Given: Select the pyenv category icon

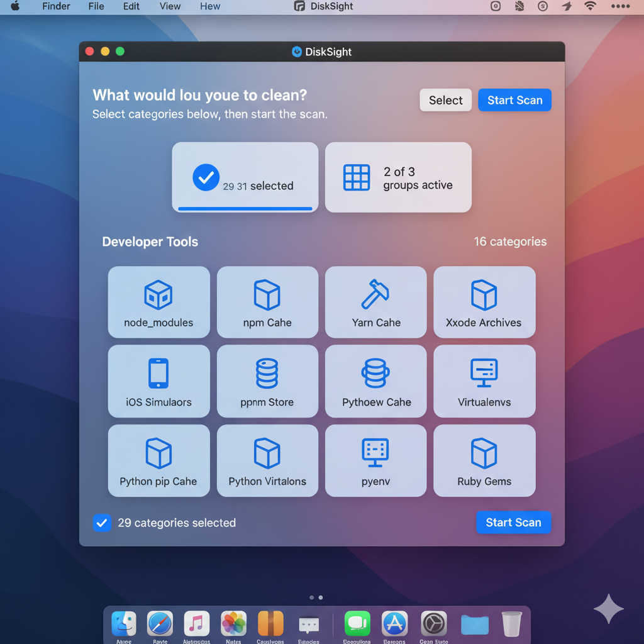Looking at the screenshot, I should click(x=375, y=453).
